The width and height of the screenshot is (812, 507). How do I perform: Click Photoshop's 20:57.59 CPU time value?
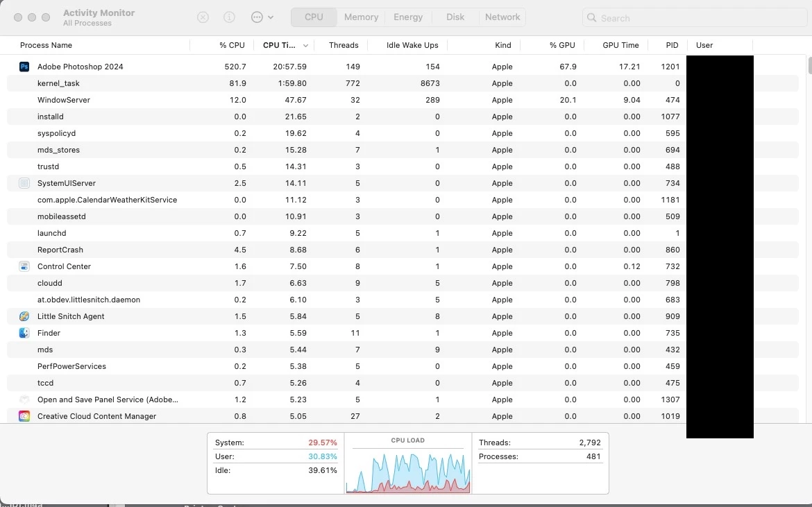pyautogui.click(x=289, y=67)
